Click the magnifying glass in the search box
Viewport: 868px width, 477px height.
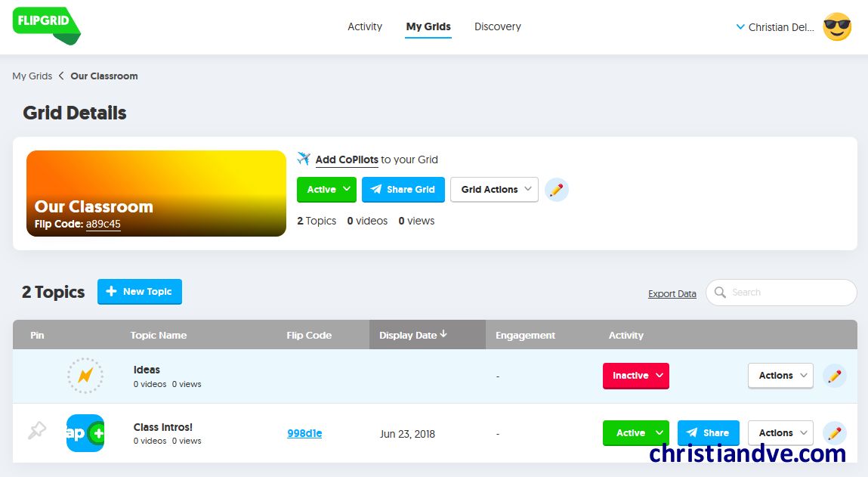pos(720,292)
